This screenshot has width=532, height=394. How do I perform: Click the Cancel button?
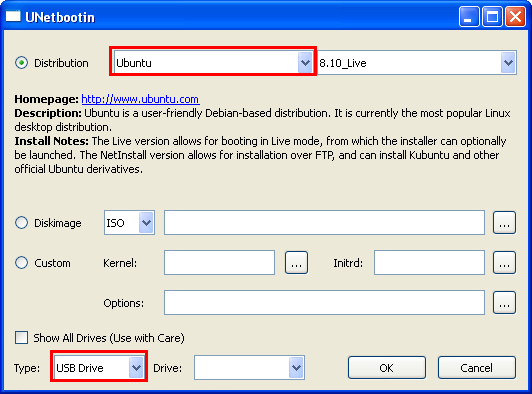tap(477, 368)
